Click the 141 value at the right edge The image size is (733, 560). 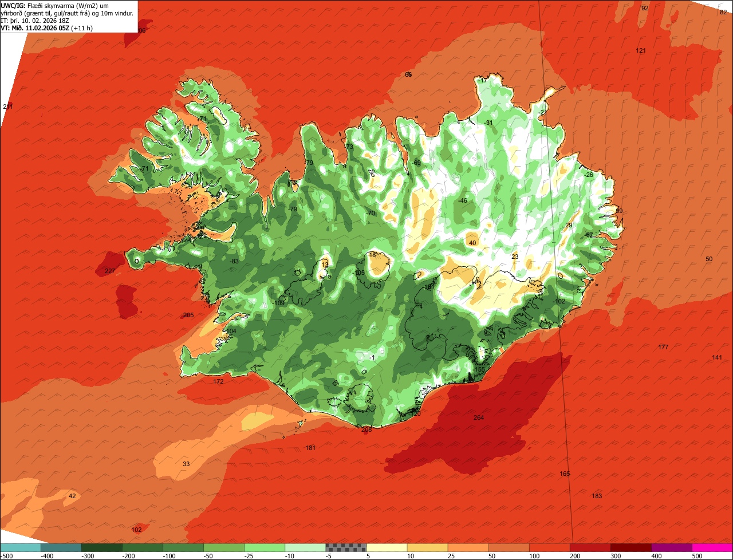click(x=717, y=357)
